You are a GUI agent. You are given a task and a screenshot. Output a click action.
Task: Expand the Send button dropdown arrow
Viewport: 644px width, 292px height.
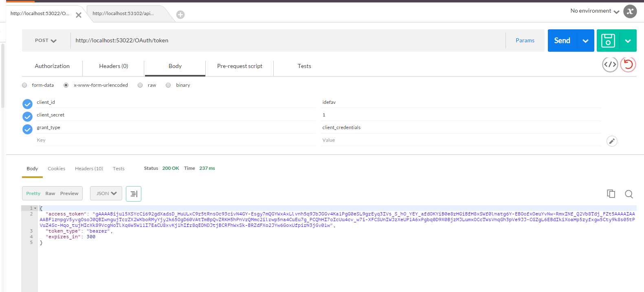585,40
